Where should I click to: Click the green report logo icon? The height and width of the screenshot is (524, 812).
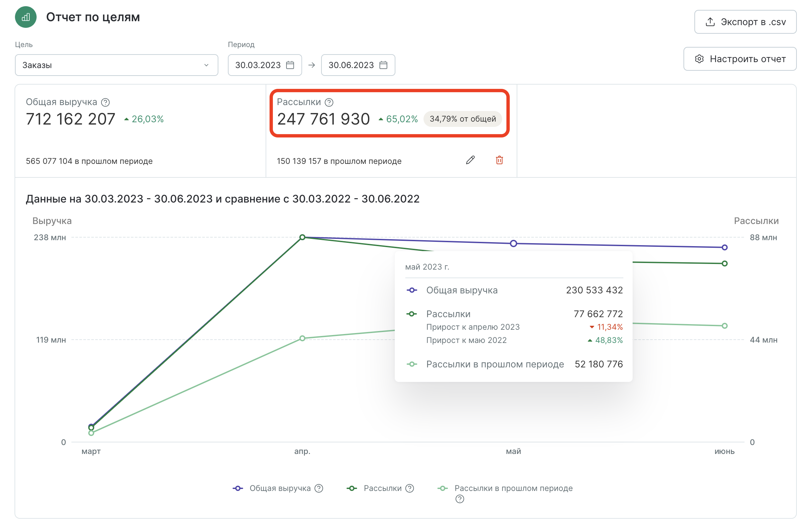tap(25, 17)
